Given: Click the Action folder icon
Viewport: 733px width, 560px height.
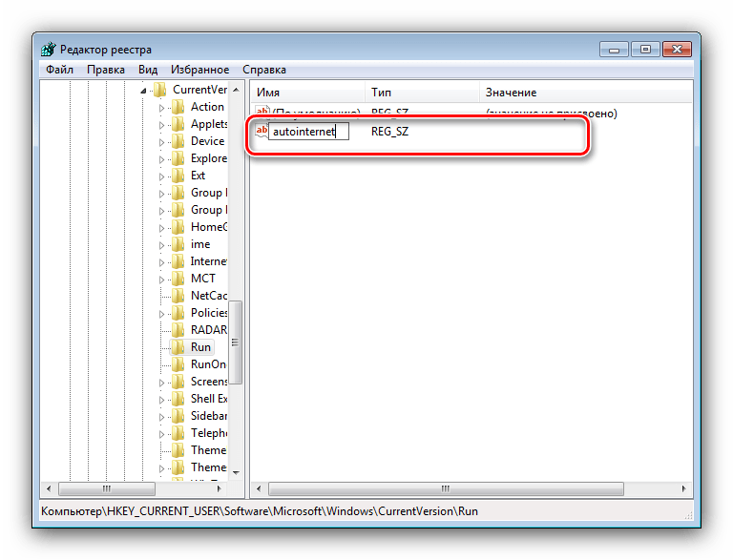Looking at the screenshot, I should coord(178,107).
